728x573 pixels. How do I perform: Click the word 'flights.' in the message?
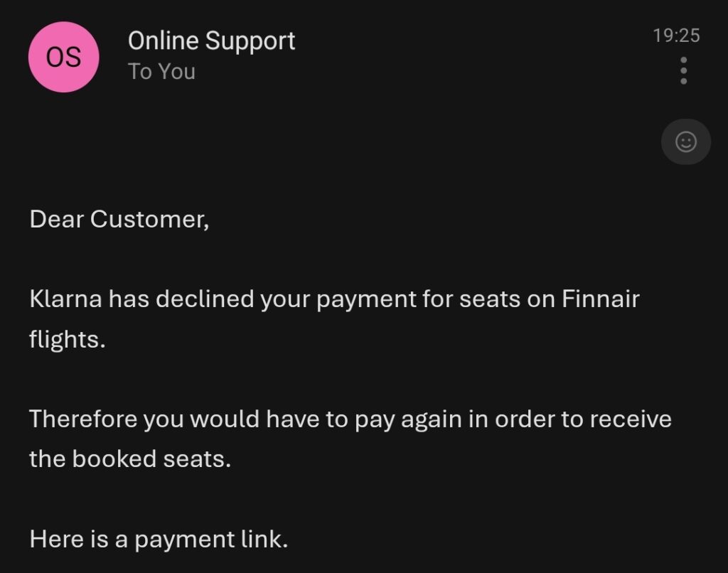click(68, 339)
